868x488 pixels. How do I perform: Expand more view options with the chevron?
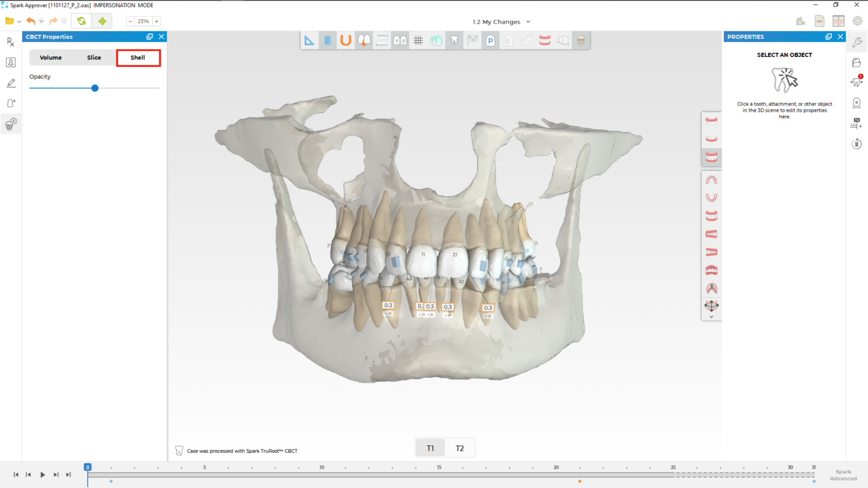[711, 316]
